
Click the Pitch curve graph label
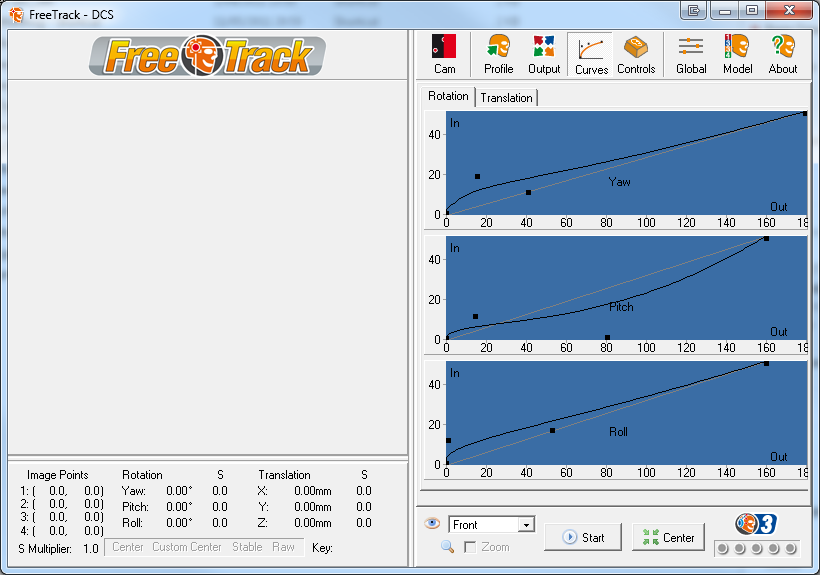621,307
